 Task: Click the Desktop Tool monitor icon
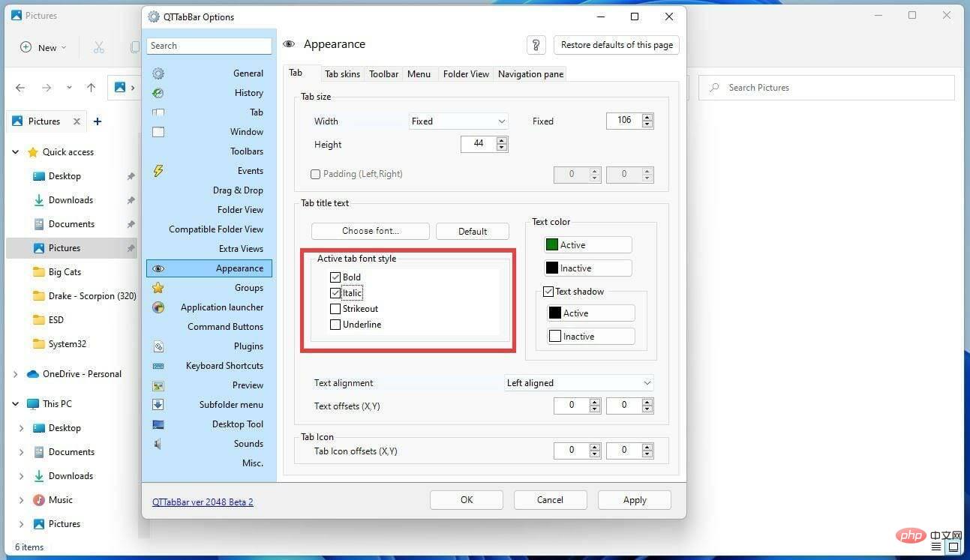pos(158,424)
